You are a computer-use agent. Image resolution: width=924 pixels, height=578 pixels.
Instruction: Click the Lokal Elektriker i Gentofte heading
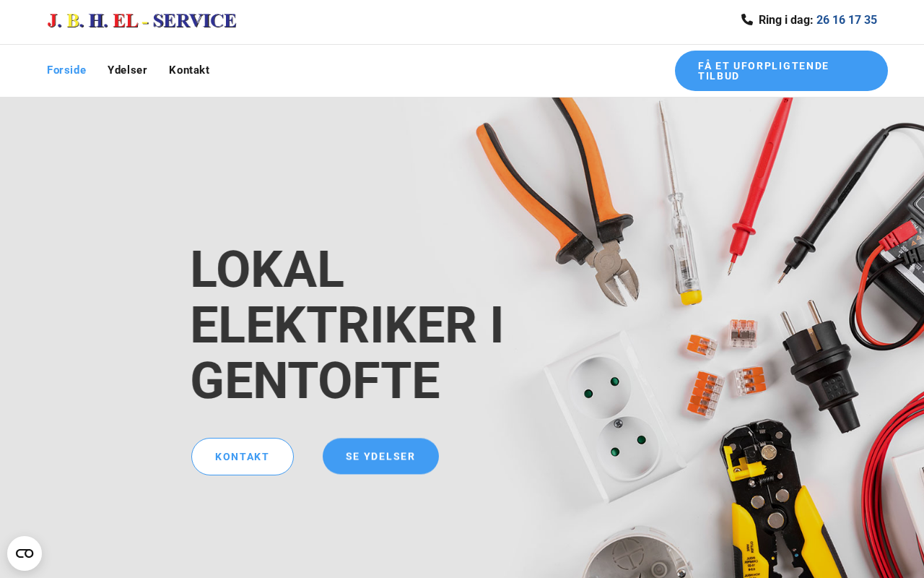346,325
